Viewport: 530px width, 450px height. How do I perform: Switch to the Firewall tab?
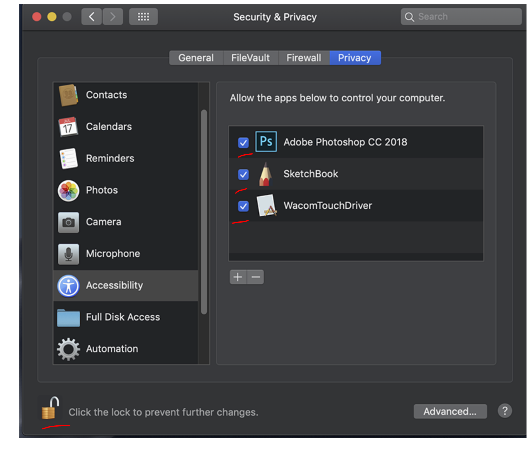[x=304, y=58]
